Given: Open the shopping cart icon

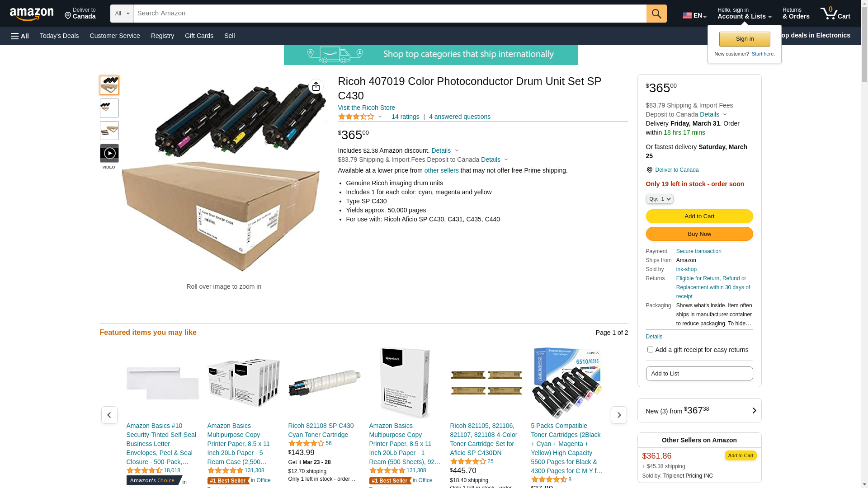Looking at the screenshot, I should point(835,14).
